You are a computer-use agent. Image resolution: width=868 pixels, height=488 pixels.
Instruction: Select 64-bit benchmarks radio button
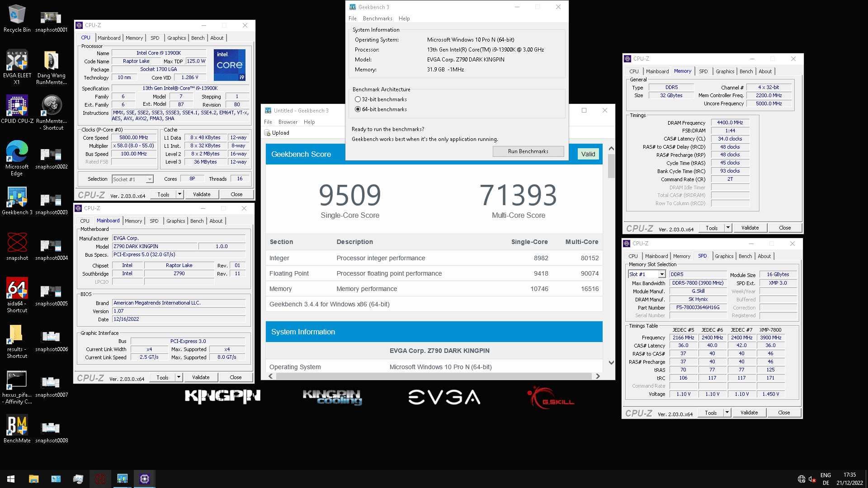[x=358, y=109]
